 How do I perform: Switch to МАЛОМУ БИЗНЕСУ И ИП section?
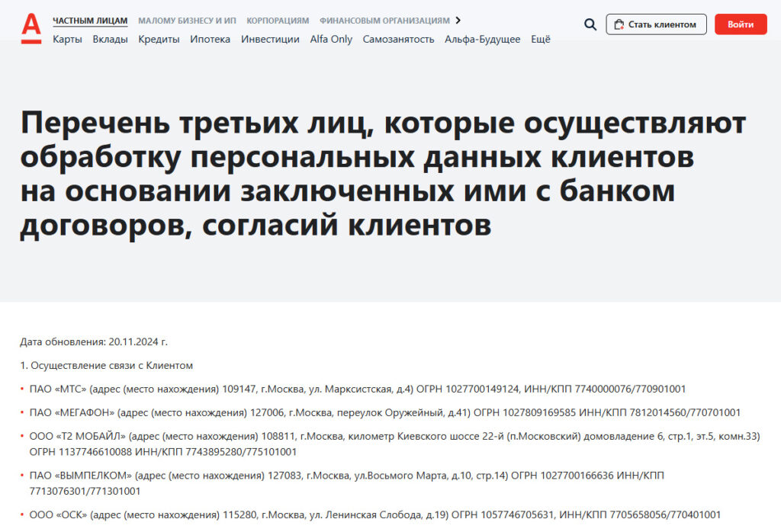point(188,21)
